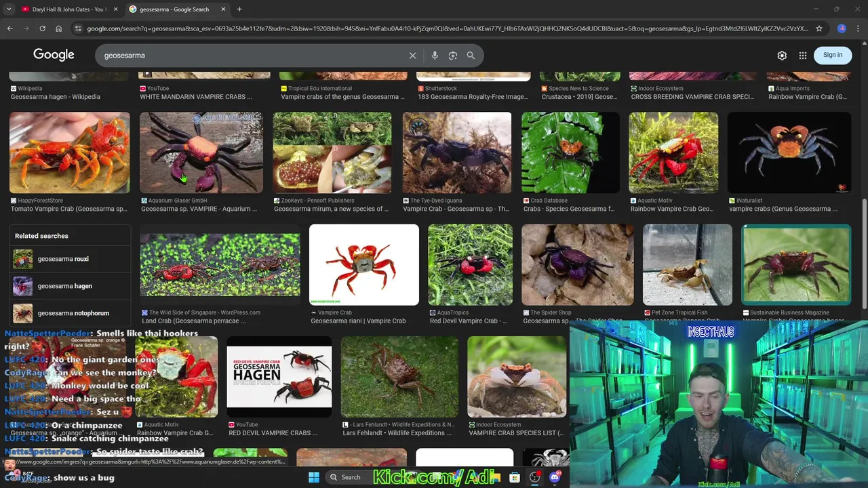Open OBS Studio from the taskbar
868x488 pixels.
pyautogui.click(x=535, y=477)
